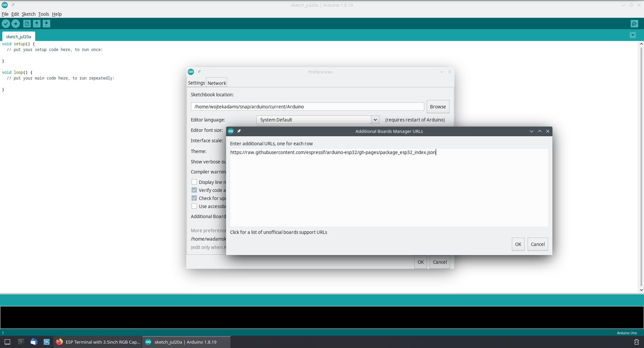Toggle Verify code after upload checkbox
Screen dimensions: 644x348
194,190
